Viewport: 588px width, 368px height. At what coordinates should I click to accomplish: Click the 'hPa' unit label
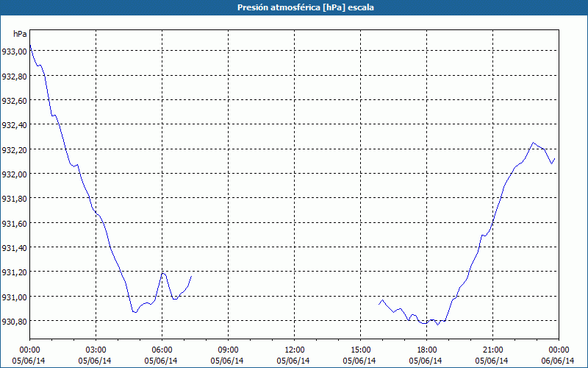coord(20,34)
